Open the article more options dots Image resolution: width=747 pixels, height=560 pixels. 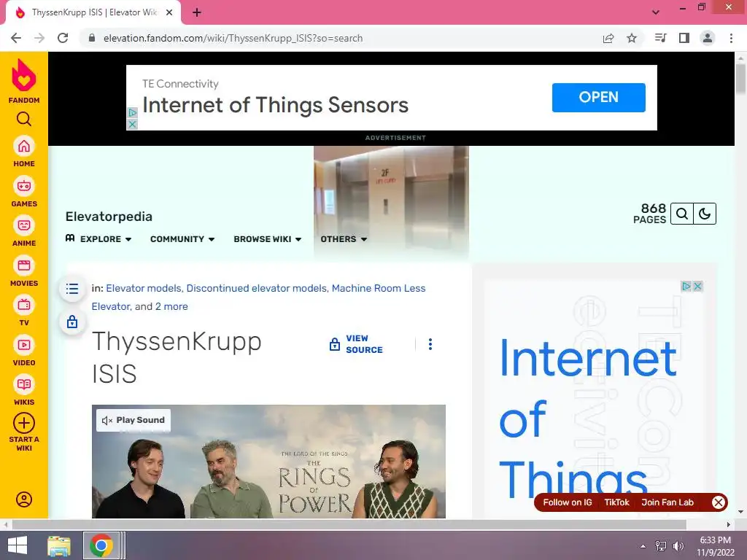point(430,344)
